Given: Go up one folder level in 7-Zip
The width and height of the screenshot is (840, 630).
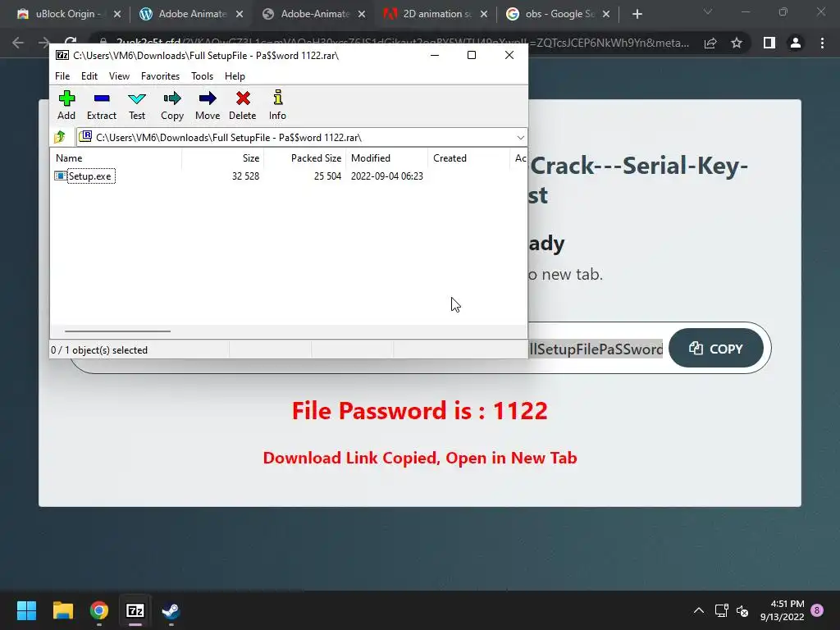Looking at the screenshot, I should point(60,137).
